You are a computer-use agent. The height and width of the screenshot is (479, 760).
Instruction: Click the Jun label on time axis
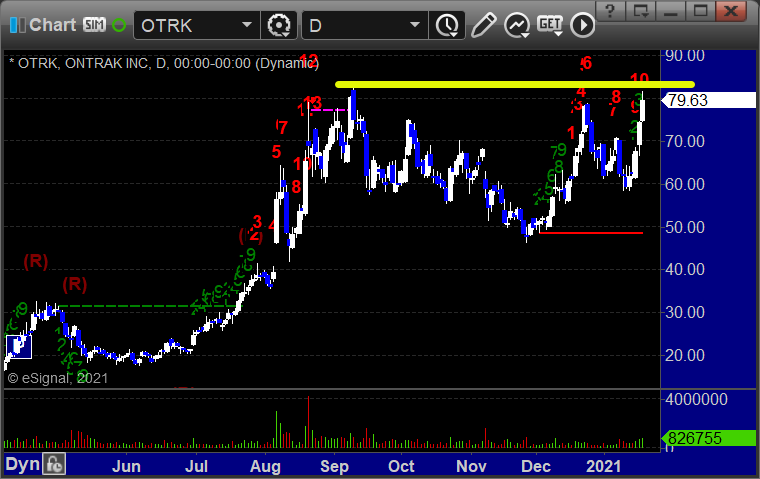[x=126, y=466]
